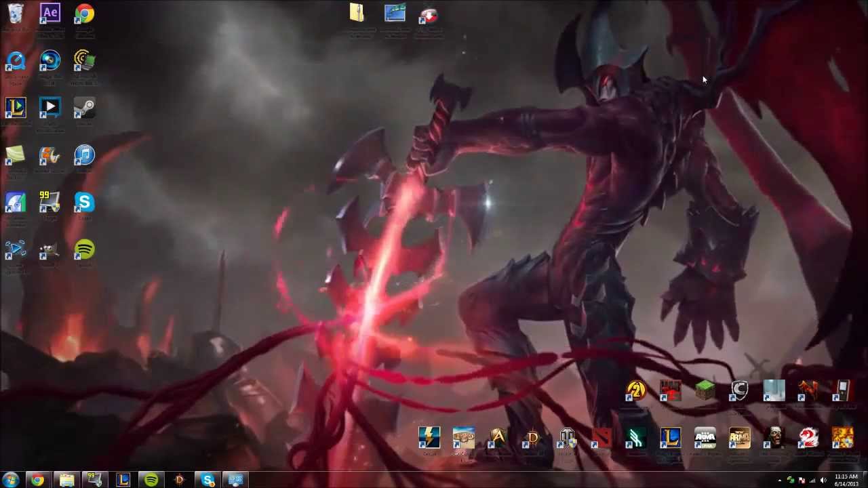Open the phone-shaped shortcut at far right
Image resolution: width=868 pixels, height=488 pixels.
tap(843, 390)
